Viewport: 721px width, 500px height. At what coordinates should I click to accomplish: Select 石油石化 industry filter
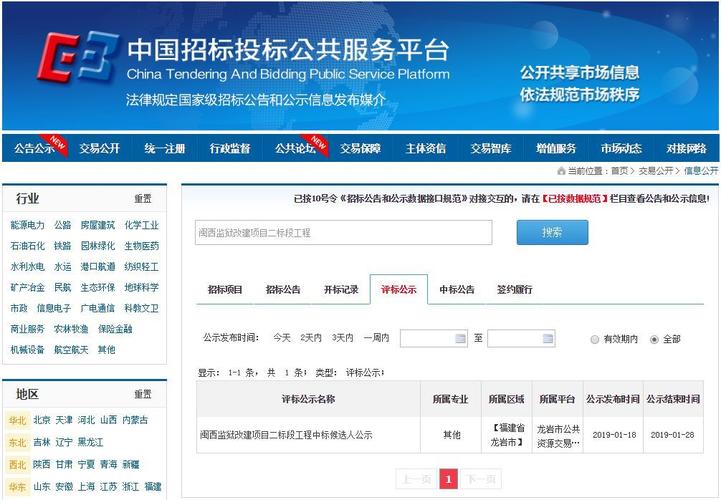tap(28, 246)
